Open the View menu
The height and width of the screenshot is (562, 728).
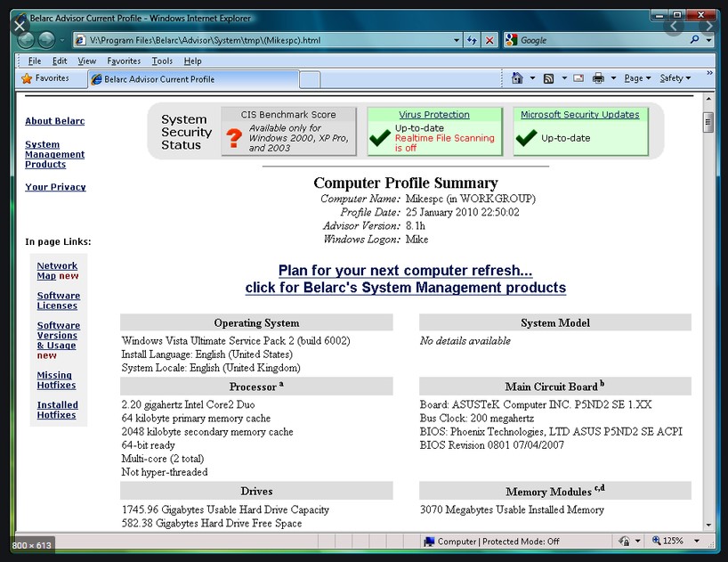pyautogui.click(x=87, y=61)
